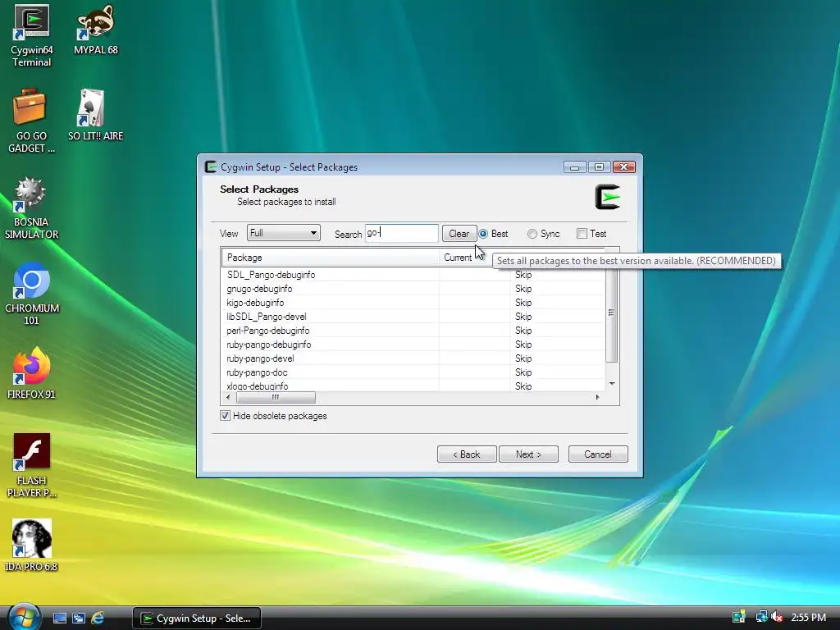Open the MYPAL 68 desktop icon
The image size is (840, 630).
tap(95, 30)
